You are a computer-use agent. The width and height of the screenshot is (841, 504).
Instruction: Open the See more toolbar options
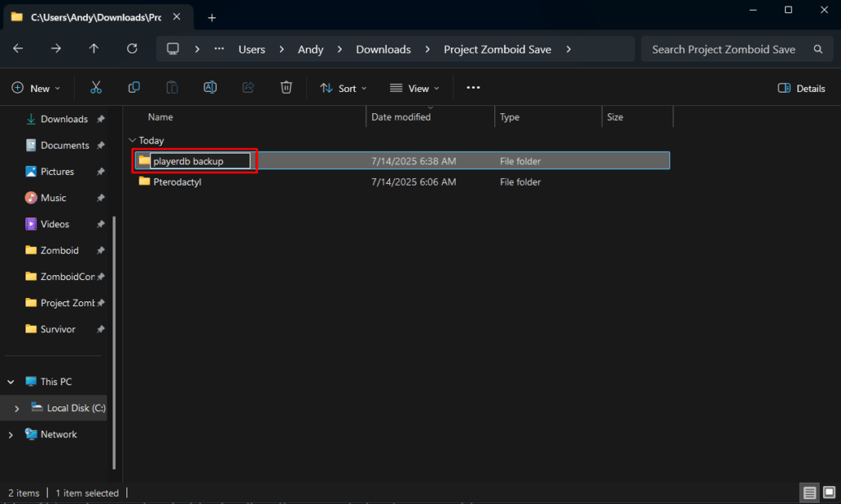473,87
